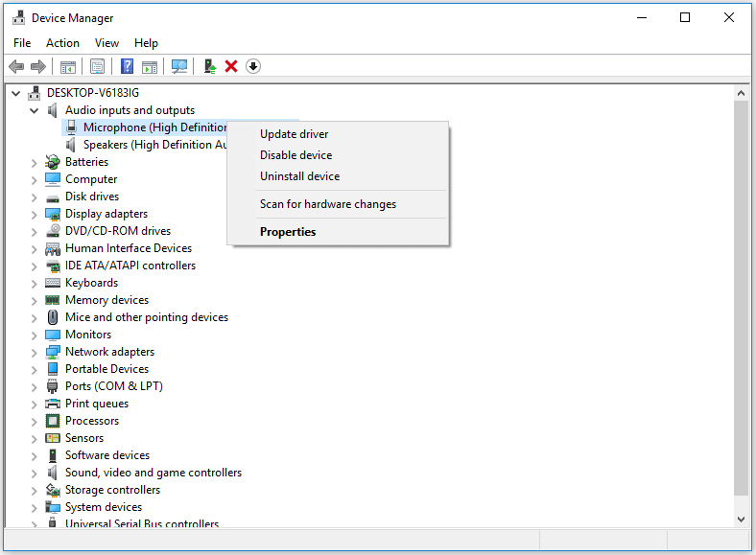This screenshot has width=756, height=555.
Task: Expand Sound, video and game controllers arrow
Action: (x=34, y=474)
